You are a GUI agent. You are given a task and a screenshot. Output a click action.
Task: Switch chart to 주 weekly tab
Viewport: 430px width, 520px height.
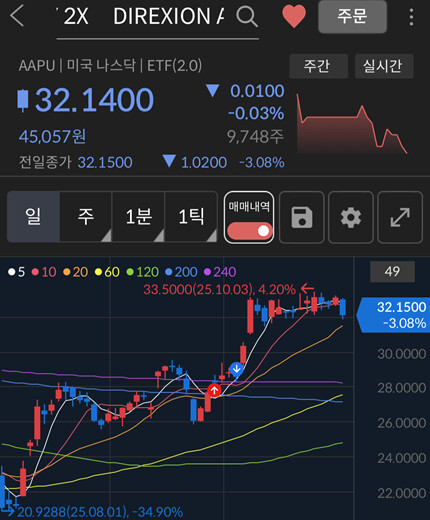click(86, 216)
